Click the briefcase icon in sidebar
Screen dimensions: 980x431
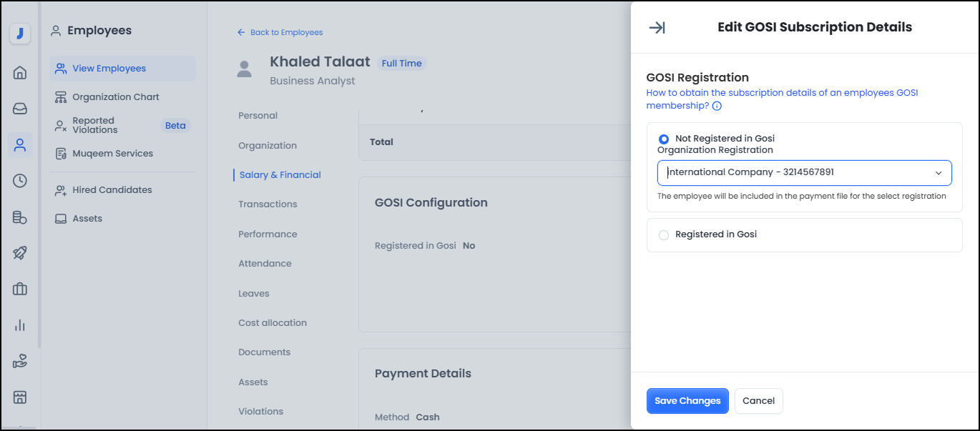(x=20, y=289)
